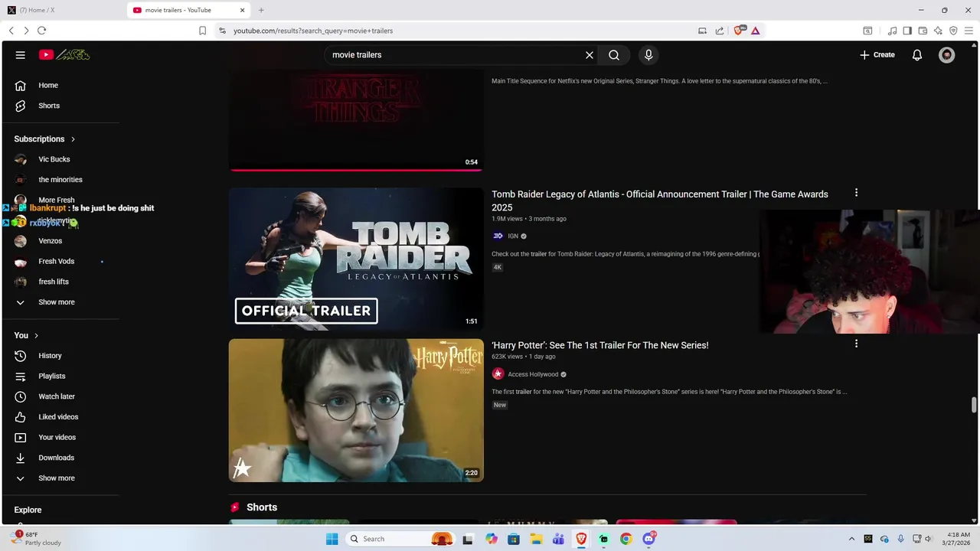The height and width of the screenshot is (551, 980).
Task: Toggle the browser sidebar panel
Action: (907, 31)
